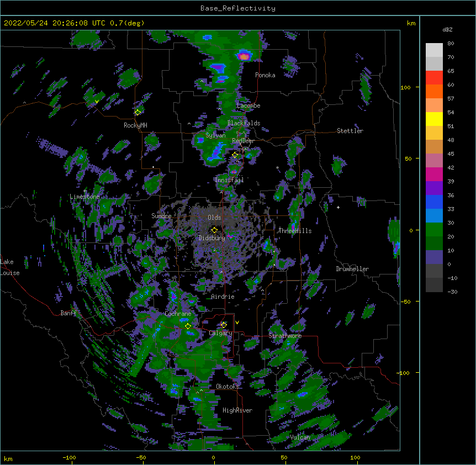Image resolution: width=476 pixels, height=465 pixels.
Task: Select the RockyMH label
Action: point(135,125)
